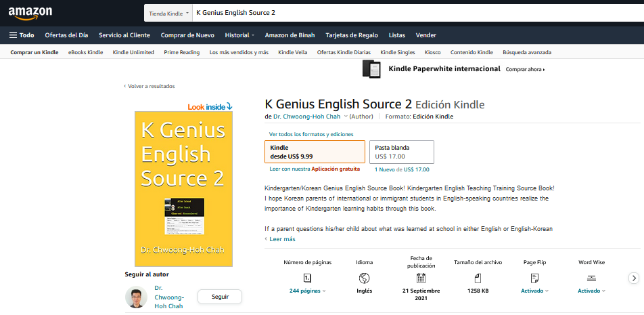Go to Contenido Kindle
The width and height of the screenshot is (644, 315).
click(471, 52)
